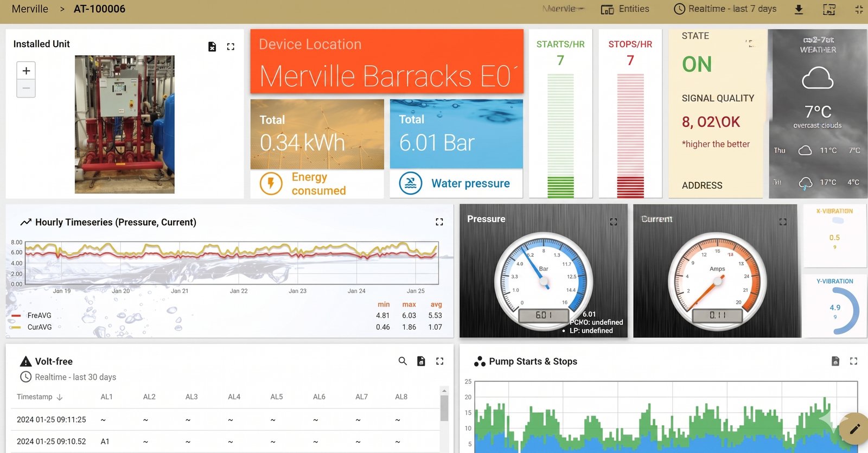Expand Current gauge widget fullscreen
This screenshot has width=868, height=453.
pyautogui.click(x=783, y=221)
